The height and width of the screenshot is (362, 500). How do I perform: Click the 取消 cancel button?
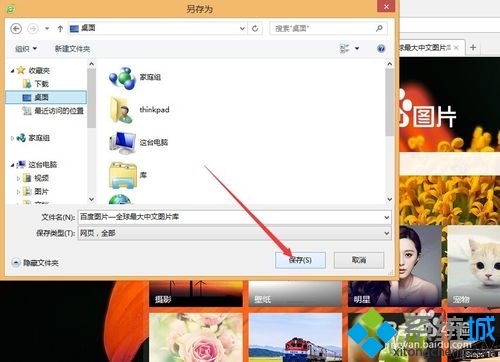pos(359,260)
